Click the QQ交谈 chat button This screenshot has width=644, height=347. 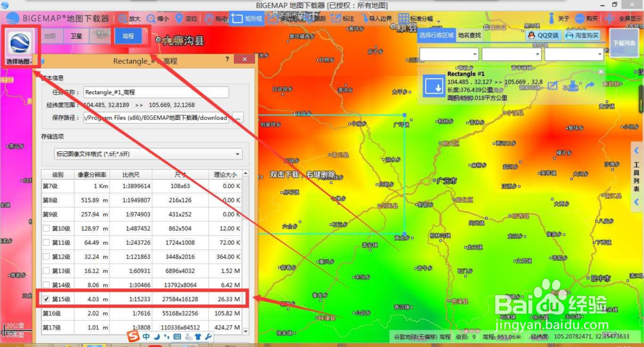point(544,35)
